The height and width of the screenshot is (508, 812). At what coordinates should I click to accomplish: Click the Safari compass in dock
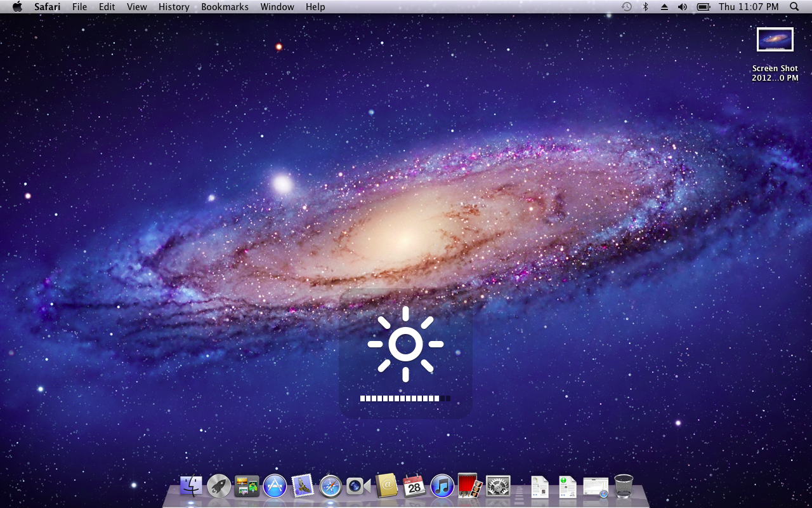(331, 486)
